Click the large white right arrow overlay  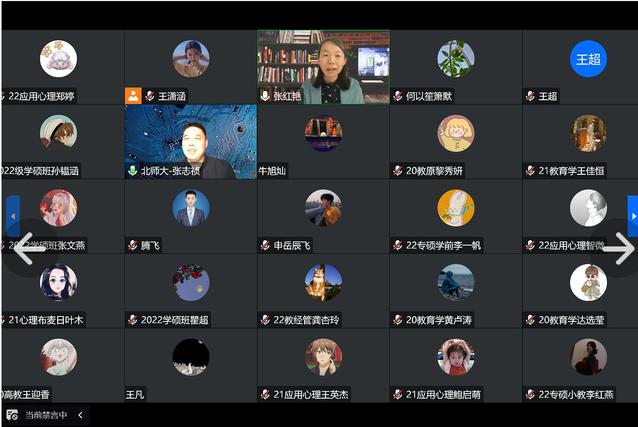click(618, 248)
